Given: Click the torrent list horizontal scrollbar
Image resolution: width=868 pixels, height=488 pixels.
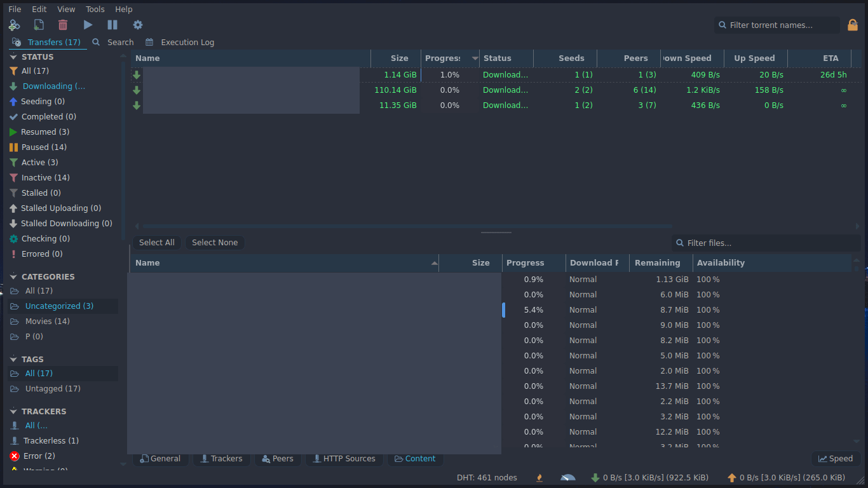Looking at the screenshot, I should [x=407, y=226].
